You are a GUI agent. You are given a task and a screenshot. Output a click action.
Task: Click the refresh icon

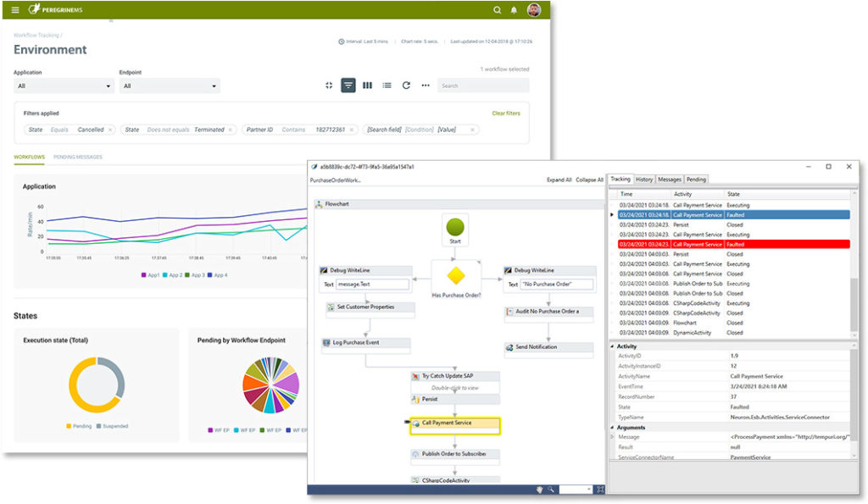coord(406,86)
